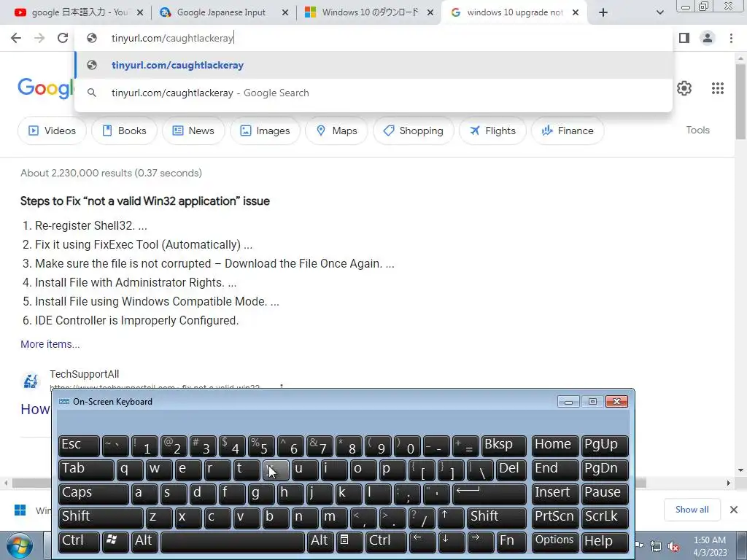This screenshot has height=560, width=747.
Task: Open Chrome's three-dot menu
Action: click(731, 38)
